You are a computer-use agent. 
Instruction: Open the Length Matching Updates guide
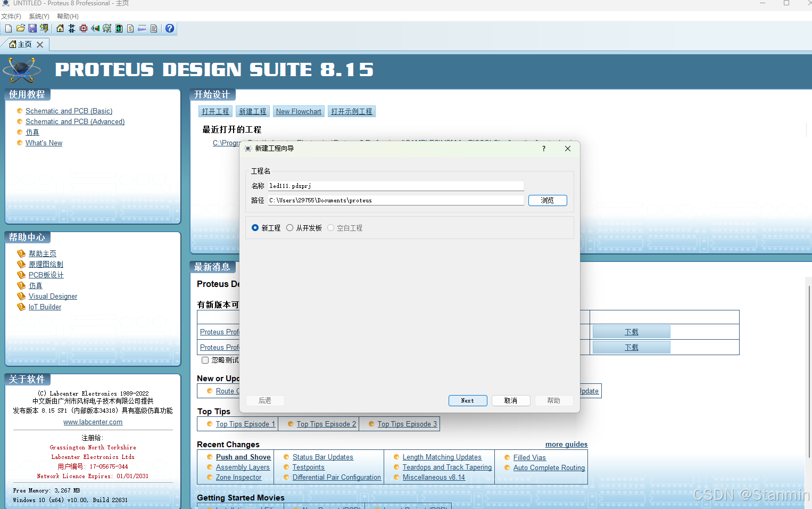click(442, 457)
